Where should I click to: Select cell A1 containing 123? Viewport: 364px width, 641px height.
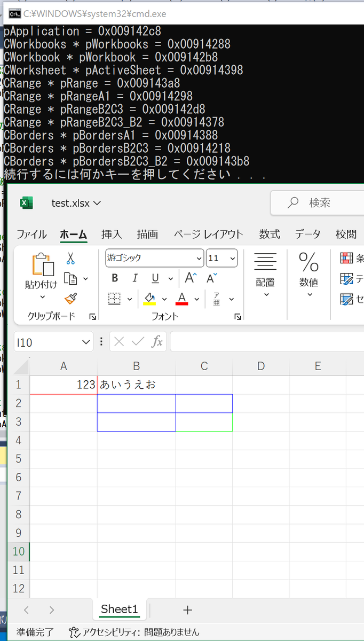coord(64,385)
